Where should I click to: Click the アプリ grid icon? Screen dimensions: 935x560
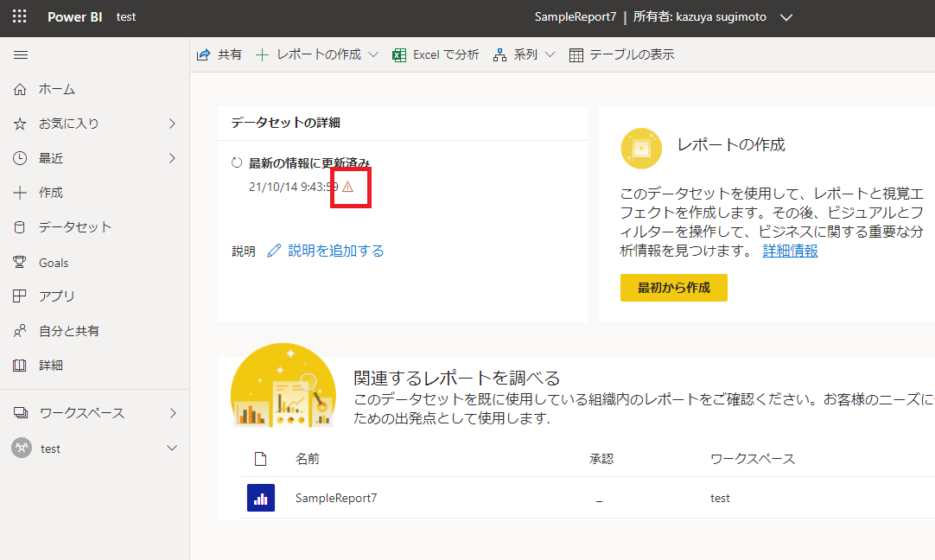tap(20, 296)
